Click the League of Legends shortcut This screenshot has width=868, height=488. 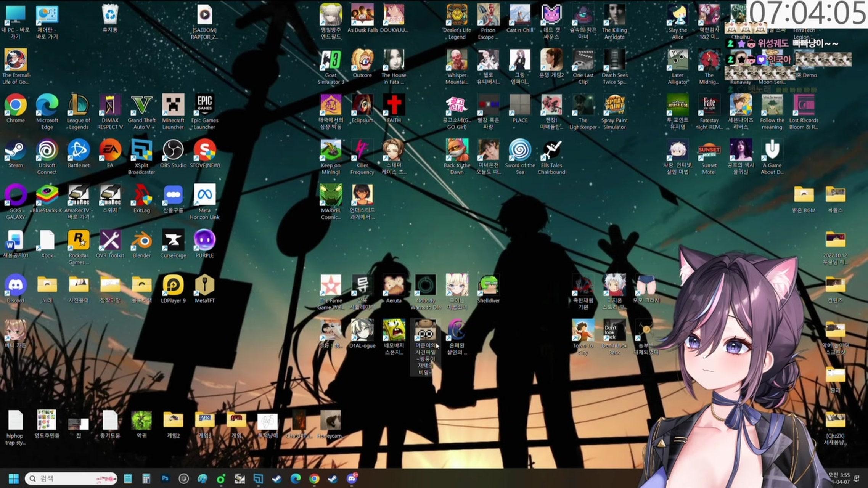[79, 106]
